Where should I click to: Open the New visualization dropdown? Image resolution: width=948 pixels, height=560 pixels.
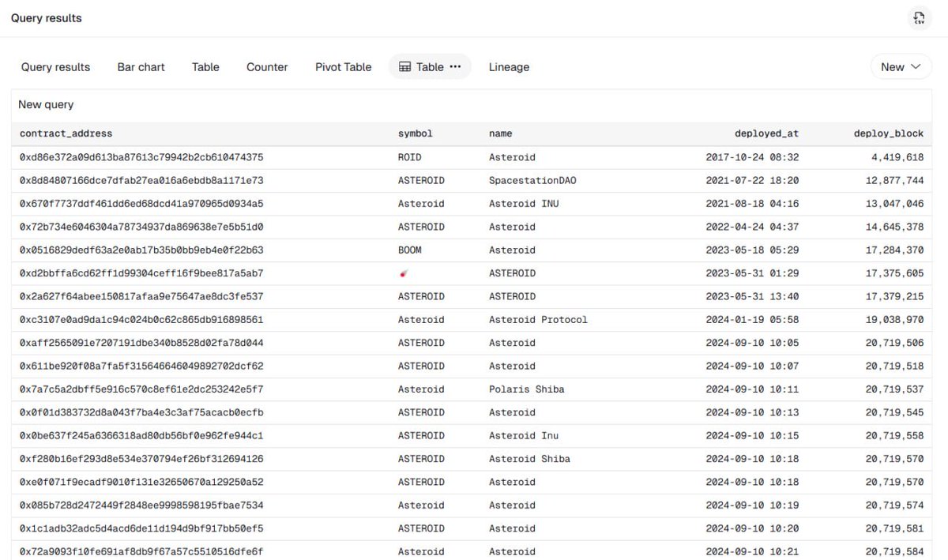pyautogui.click(x=901, y=67)
